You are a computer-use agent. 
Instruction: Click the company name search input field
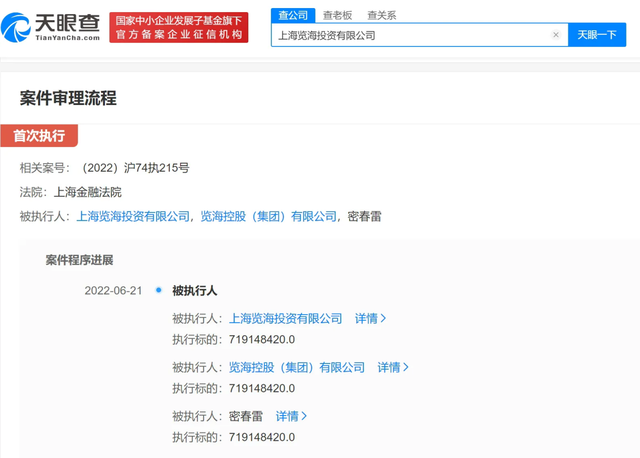click(410, 35)
